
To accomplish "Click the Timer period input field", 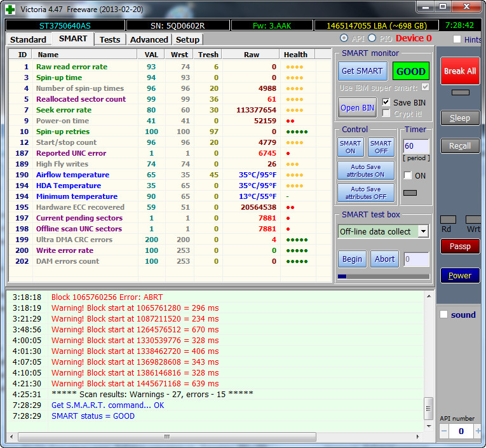I will [416, 147].
